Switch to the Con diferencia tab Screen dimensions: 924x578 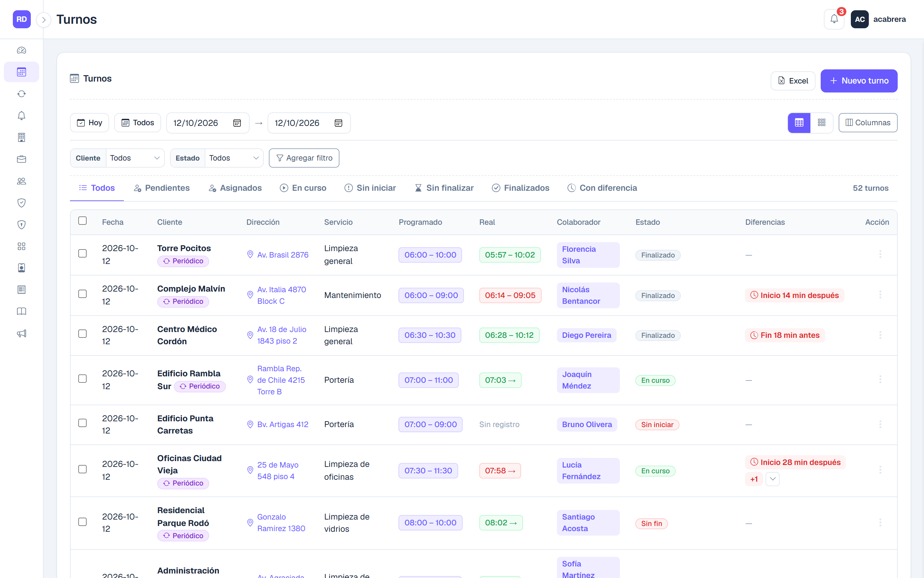[602, 188]
